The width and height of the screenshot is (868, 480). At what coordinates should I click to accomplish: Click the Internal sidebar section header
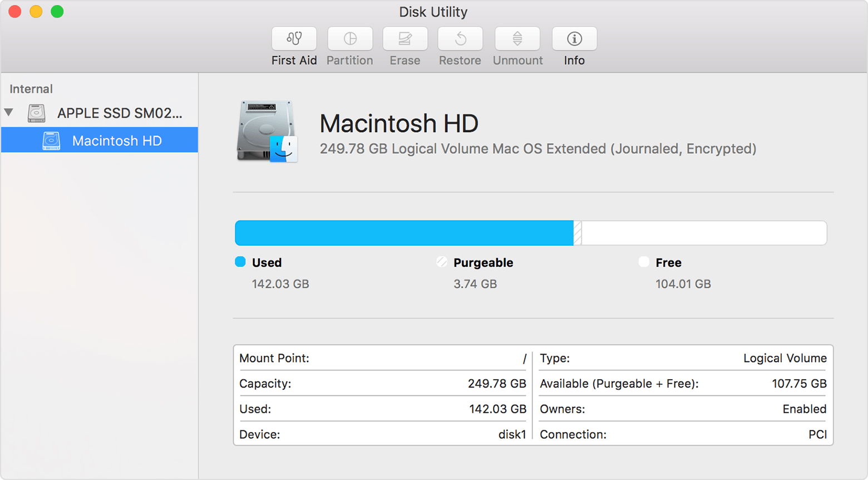tap(31, 89)
